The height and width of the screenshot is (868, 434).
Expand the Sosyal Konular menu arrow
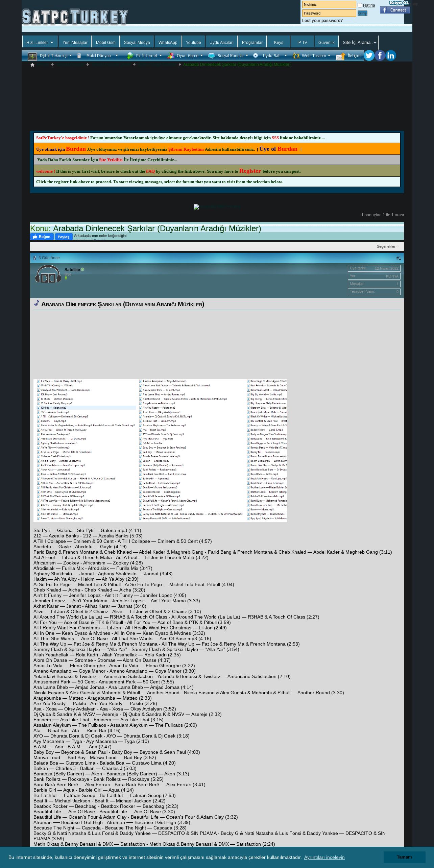(247, 55)
